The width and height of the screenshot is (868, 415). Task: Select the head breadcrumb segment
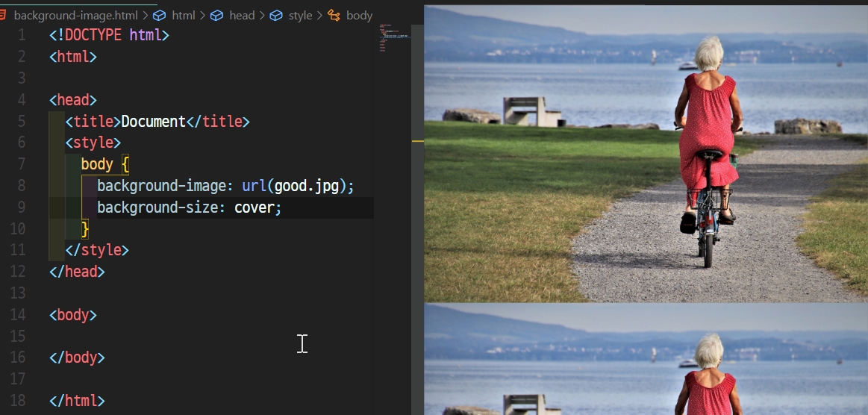point(242,16)
